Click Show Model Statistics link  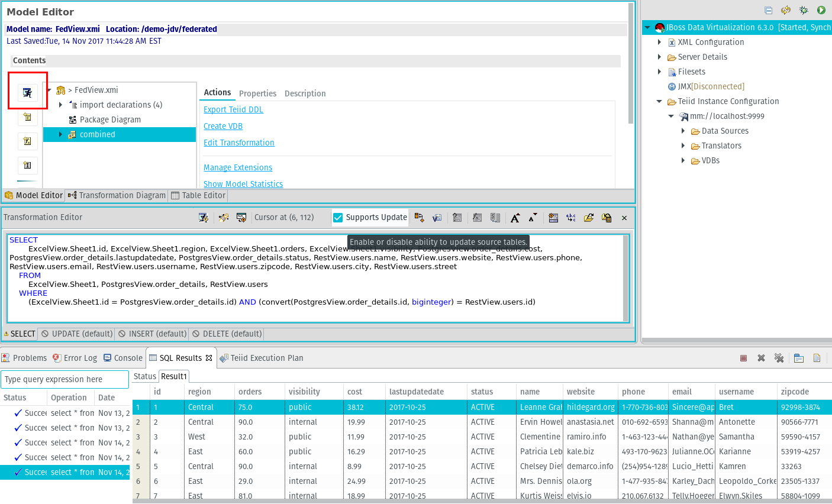[x=243, y=184]
